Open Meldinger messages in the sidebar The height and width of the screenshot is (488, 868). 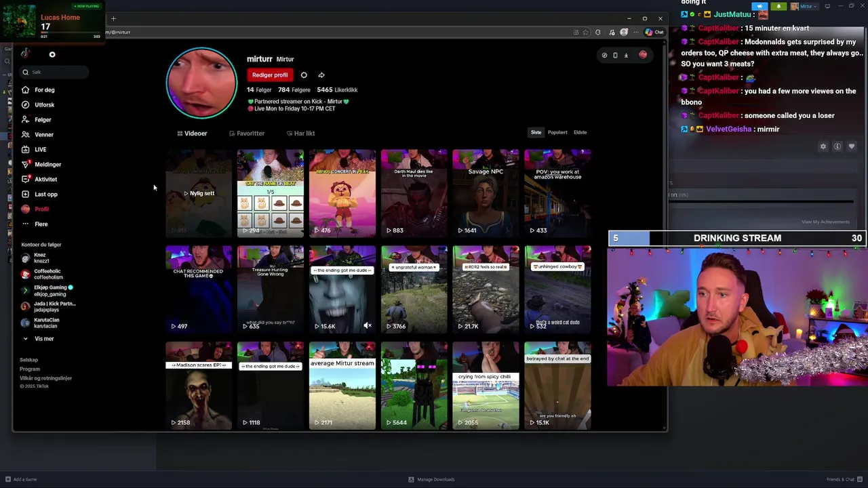(41, 165)
